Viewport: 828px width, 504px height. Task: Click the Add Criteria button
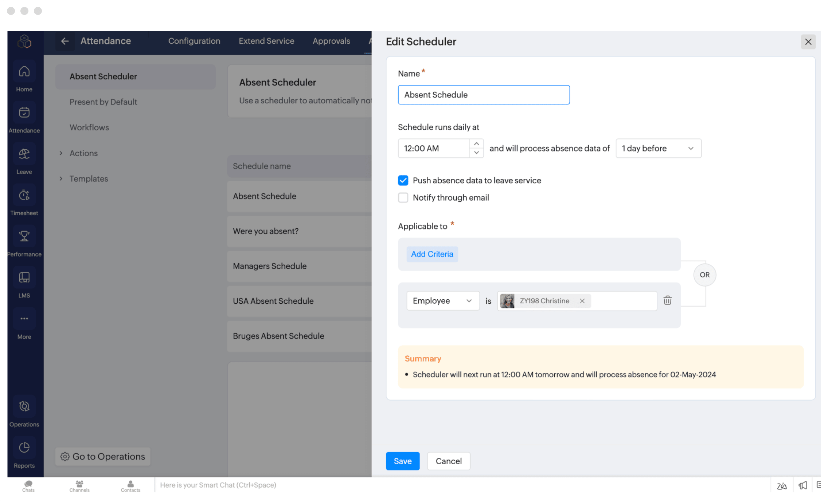[x=432, y=254]
